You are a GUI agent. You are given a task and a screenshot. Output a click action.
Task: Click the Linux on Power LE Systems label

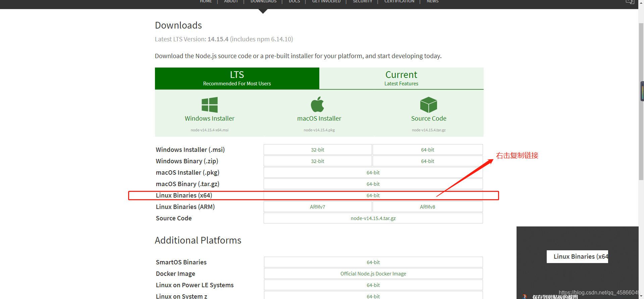[195, 285]
